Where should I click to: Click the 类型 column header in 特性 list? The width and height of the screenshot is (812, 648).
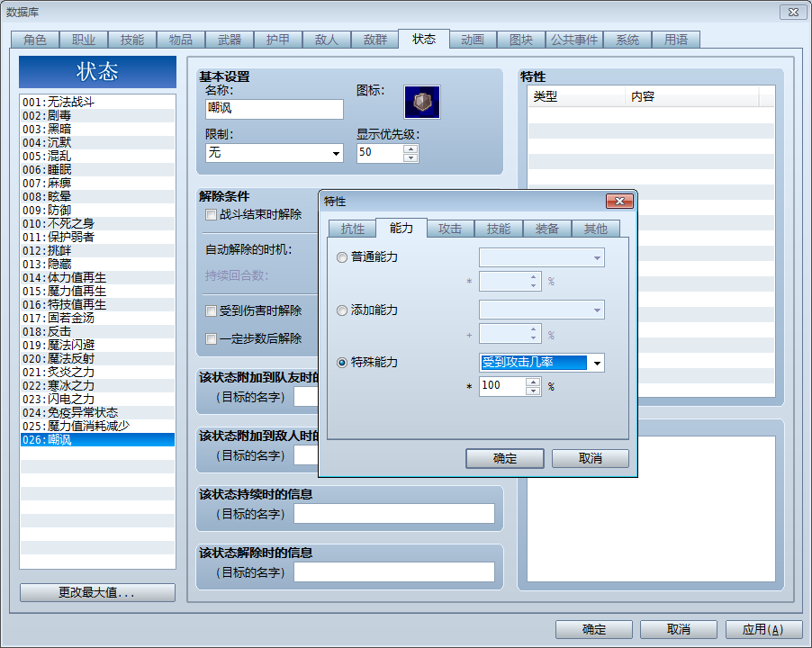tap(576, 97)
